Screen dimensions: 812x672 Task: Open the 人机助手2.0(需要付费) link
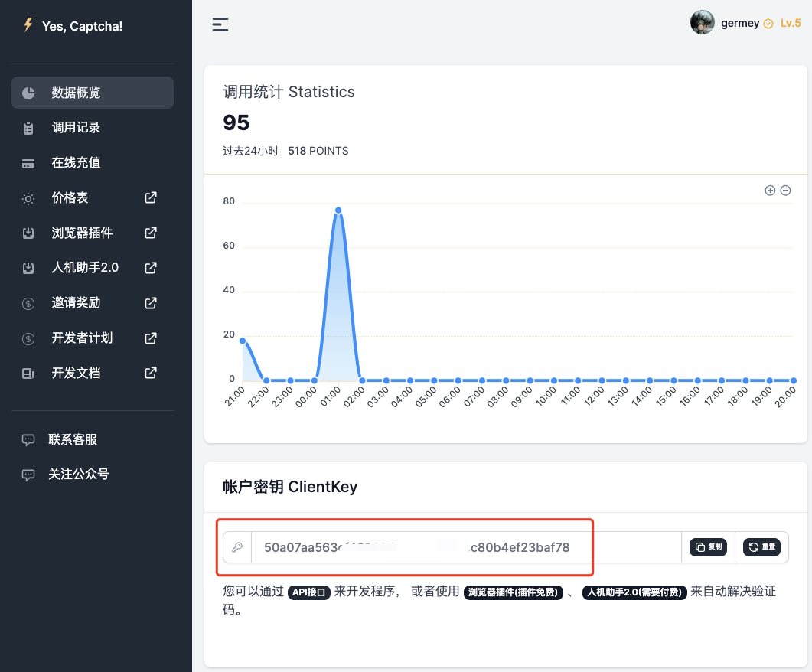pos(635,592)
